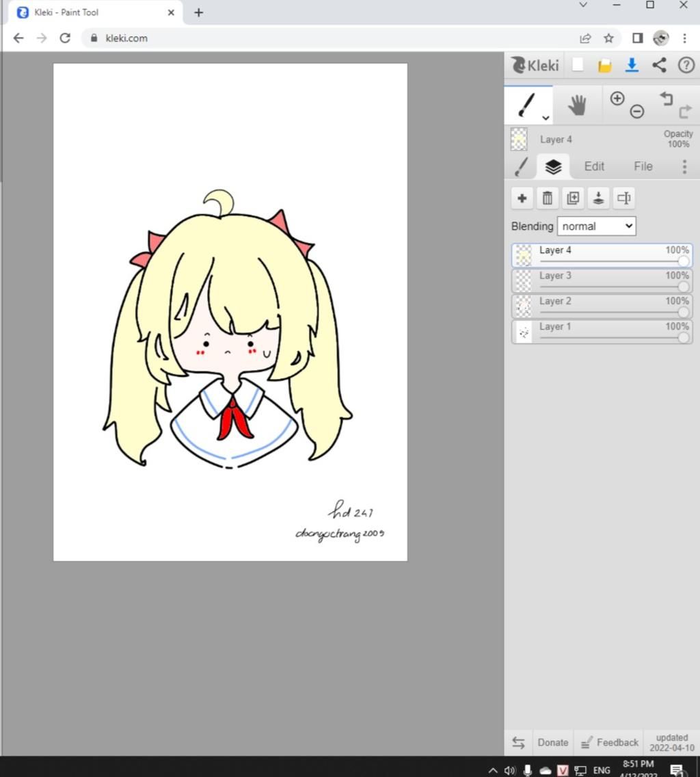Open a new browser tab
The width and height of the screenshot is (700, 777).
(x=199, y=12)
